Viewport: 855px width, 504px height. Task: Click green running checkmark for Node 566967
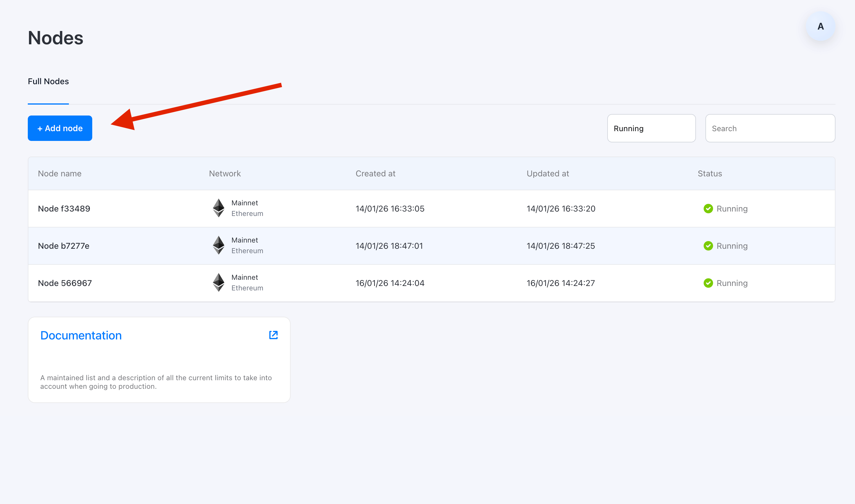click(708, 283)
